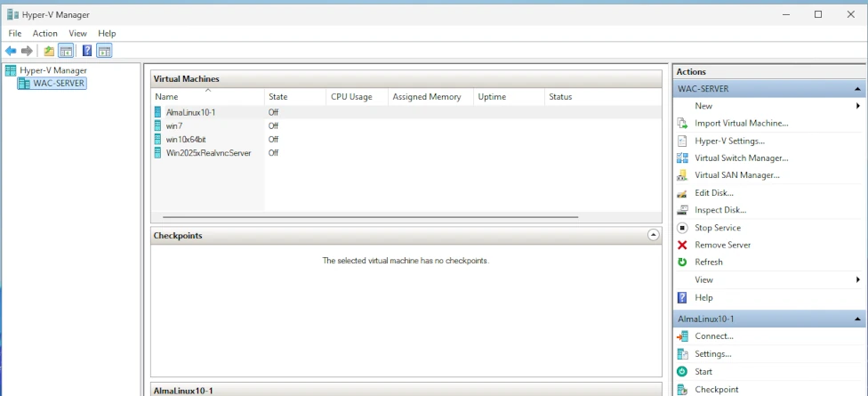Toggle the Show/Hide Action Pane icon

point(104,51)
